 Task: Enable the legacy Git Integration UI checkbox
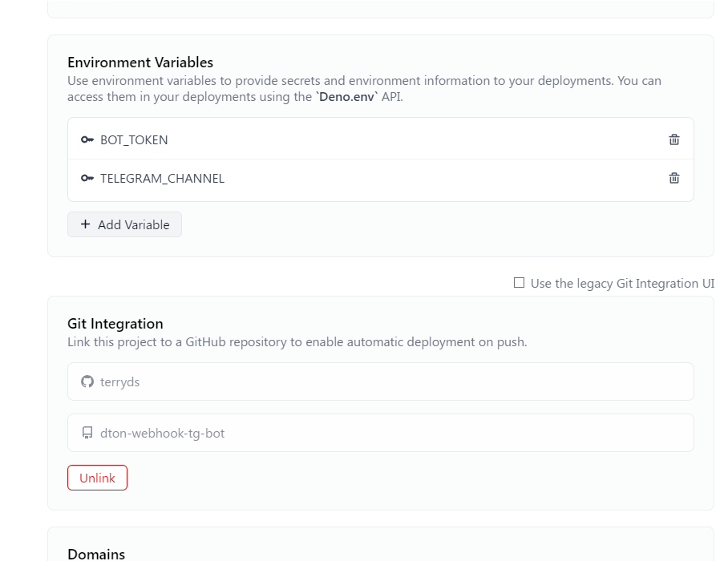(x=520, y=283)
